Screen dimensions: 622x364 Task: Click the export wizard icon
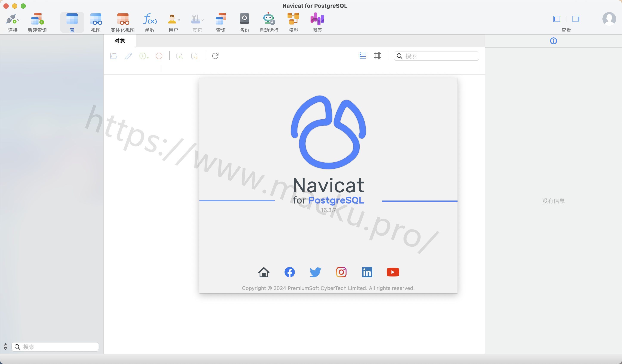[x=195, y=56]
